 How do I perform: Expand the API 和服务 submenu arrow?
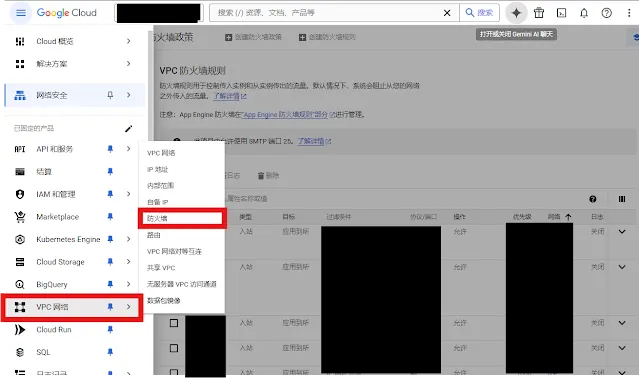coord(128,149)
